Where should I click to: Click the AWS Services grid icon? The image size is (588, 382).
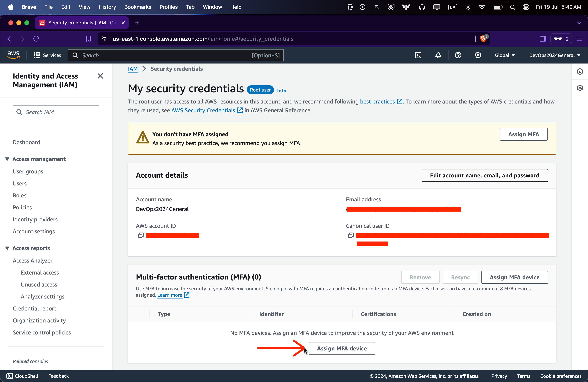(x=36, y=55)
